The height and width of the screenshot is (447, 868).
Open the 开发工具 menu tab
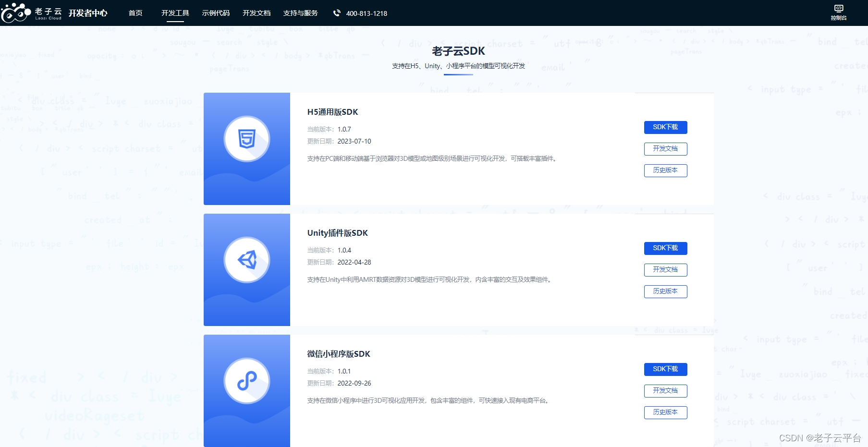[175, 13]
